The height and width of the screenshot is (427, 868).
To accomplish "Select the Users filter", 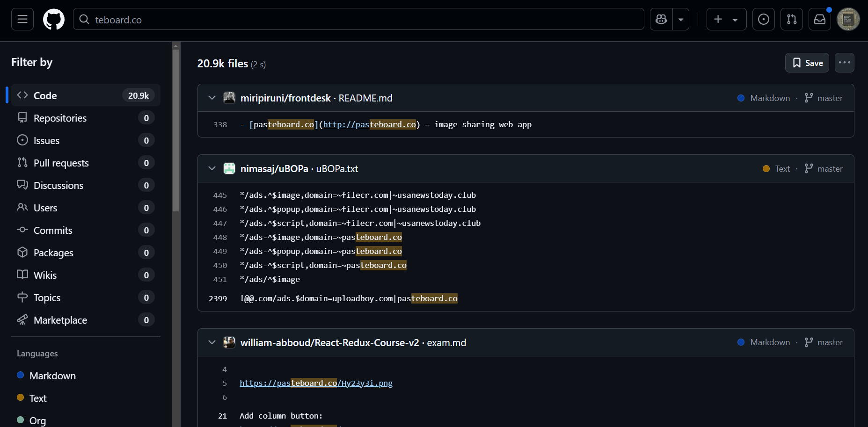I will click(x=86, y=208).
